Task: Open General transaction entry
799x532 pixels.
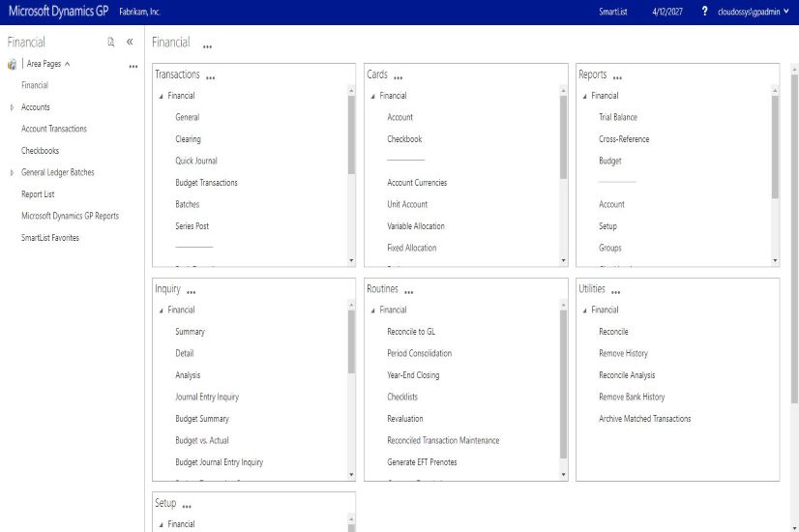Action: coord(187,117)
